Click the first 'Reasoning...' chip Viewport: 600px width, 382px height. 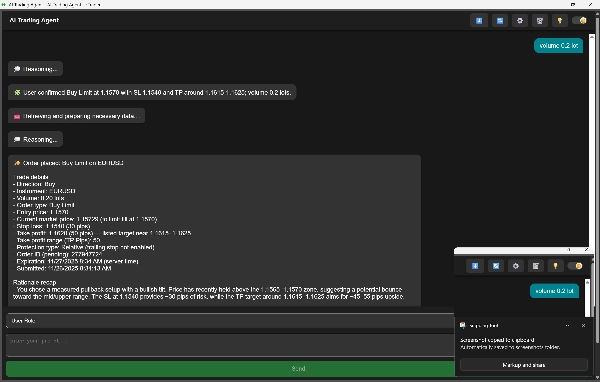click(36, 69)
